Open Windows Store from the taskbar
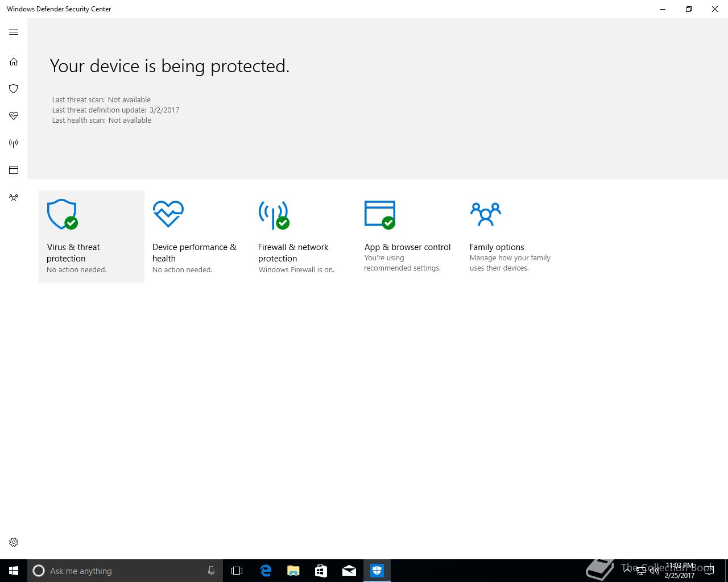Screen dimensions: 728x582 pyautogui.click(x=321, y=571)
